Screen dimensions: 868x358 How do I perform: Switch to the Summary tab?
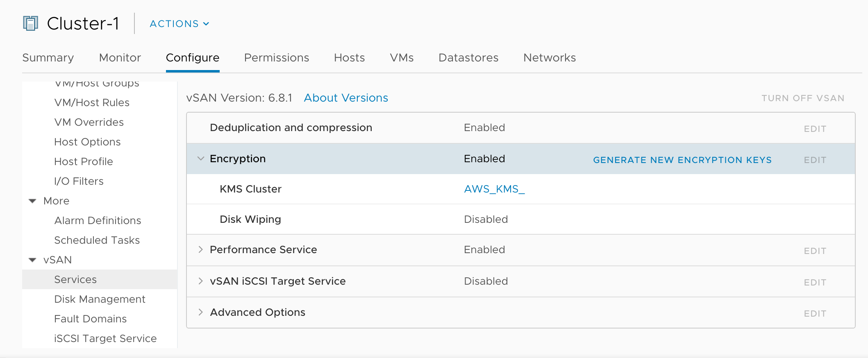(48, 58)
